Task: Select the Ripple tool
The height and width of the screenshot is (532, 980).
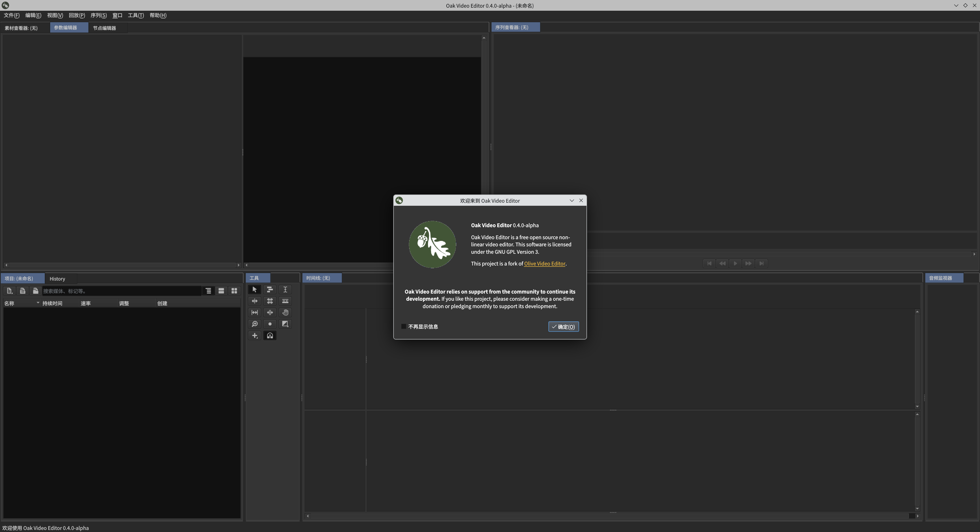Action: click(254, 301)
